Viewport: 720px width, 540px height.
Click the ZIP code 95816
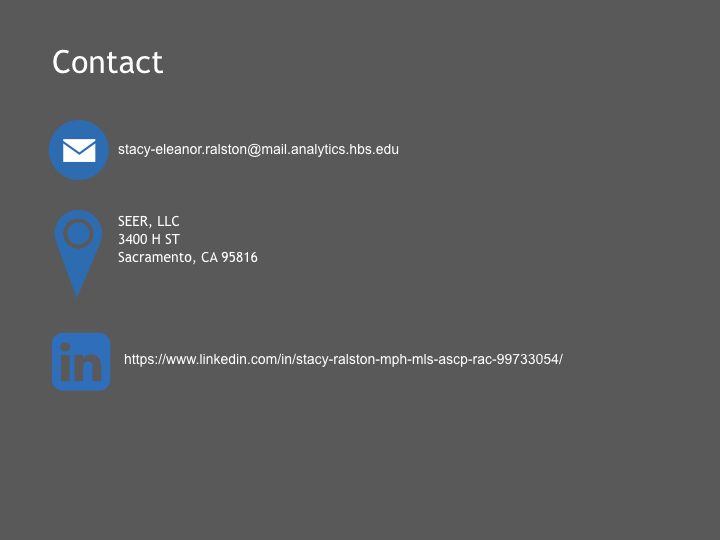[239, 257]
